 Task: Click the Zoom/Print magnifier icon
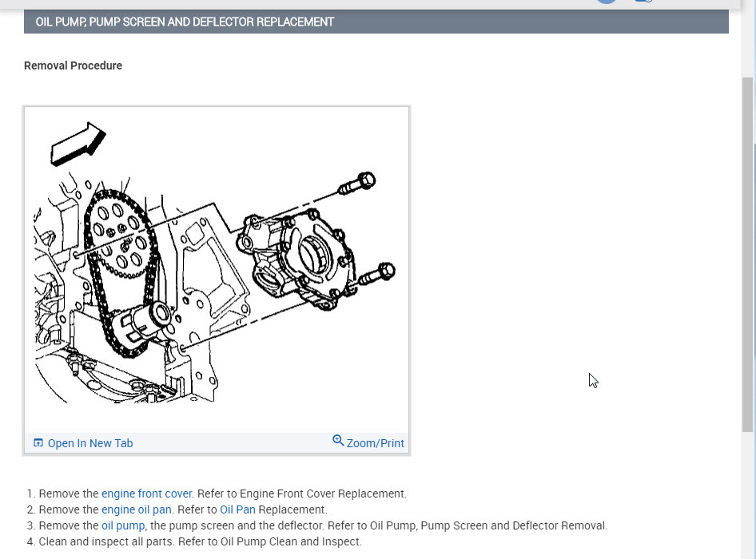(338, 440)
